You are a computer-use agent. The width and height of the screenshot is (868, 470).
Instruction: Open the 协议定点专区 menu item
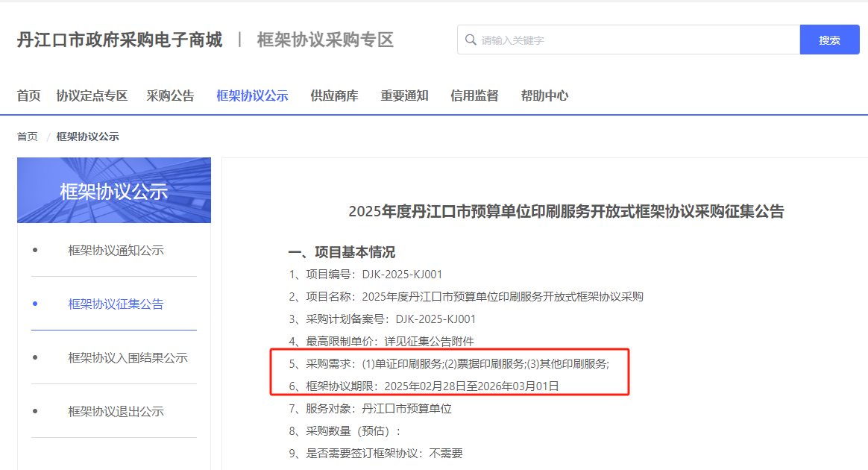tap(92, 95)
